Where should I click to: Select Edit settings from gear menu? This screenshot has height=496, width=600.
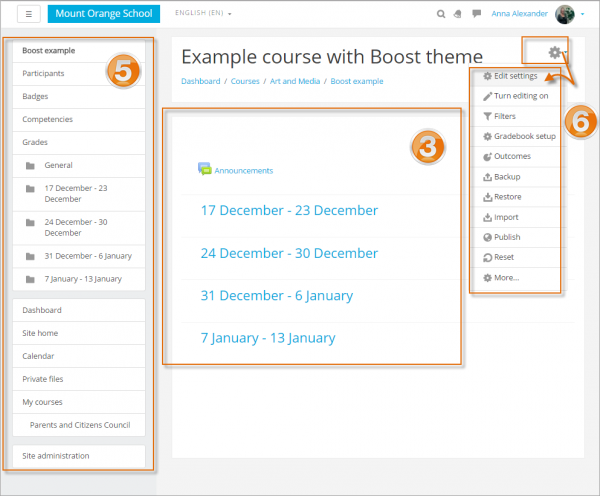pos(515,76)
